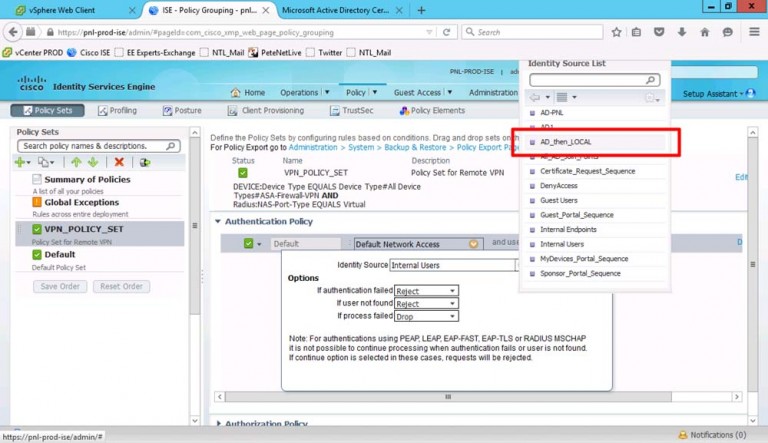Toggle green check beside VPN_POLICY_SET in tree
768x443 pixels.
point(37,229)
